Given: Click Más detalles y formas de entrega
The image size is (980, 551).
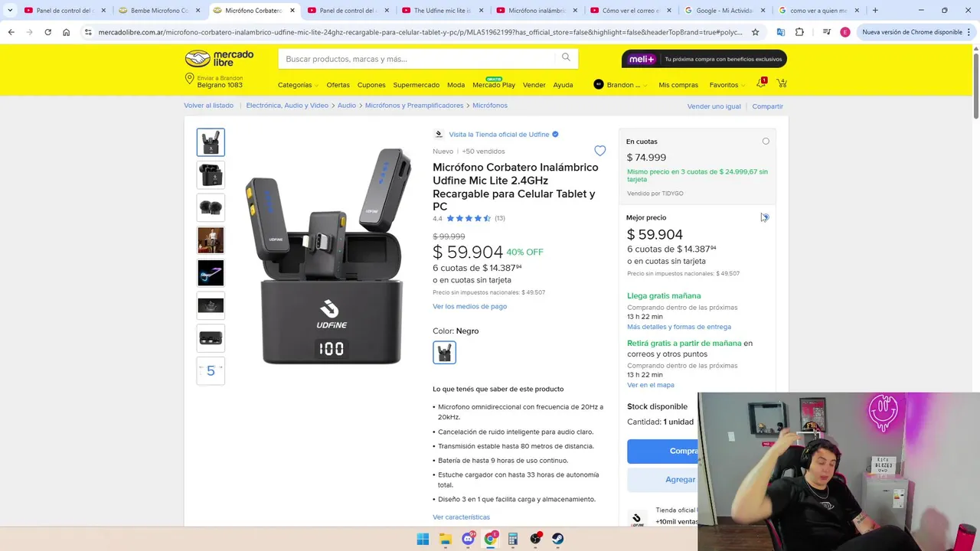Looking at the screenshot, I should [679, 327].
